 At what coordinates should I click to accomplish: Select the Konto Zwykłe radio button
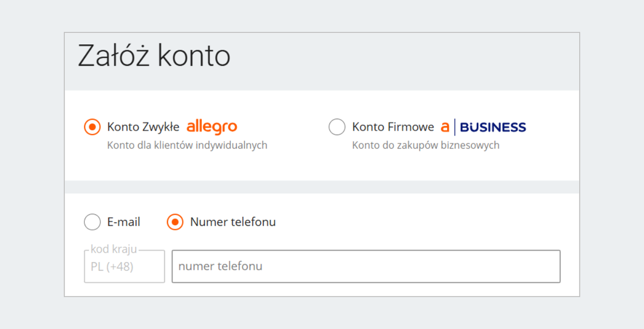[x=92, y=127]
